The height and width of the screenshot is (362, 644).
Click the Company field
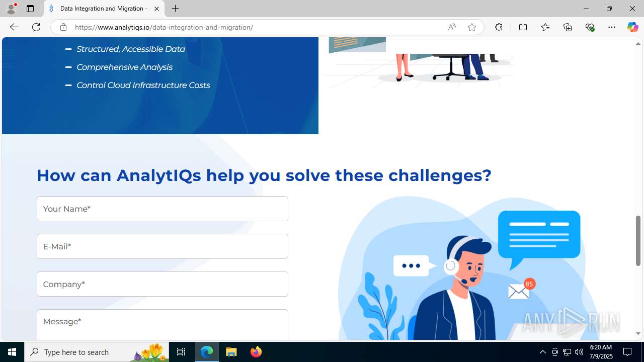(x=163, y=284)
